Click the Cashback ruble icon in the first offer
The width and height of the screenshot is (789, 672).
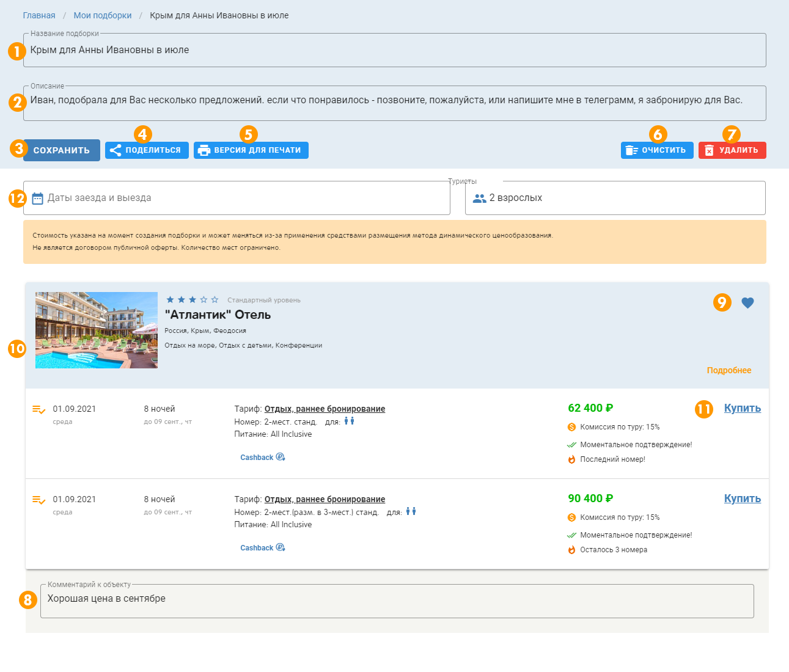[x=281, y=457]
